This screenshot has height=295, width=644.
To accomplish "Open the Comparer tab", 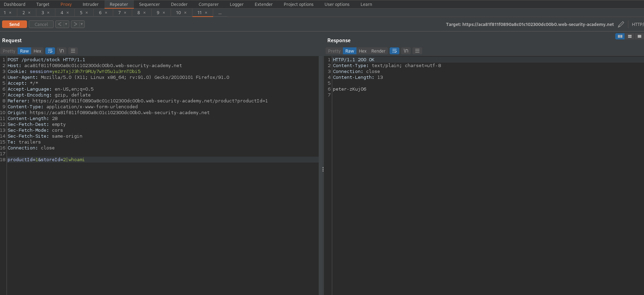I will [209, 4].
